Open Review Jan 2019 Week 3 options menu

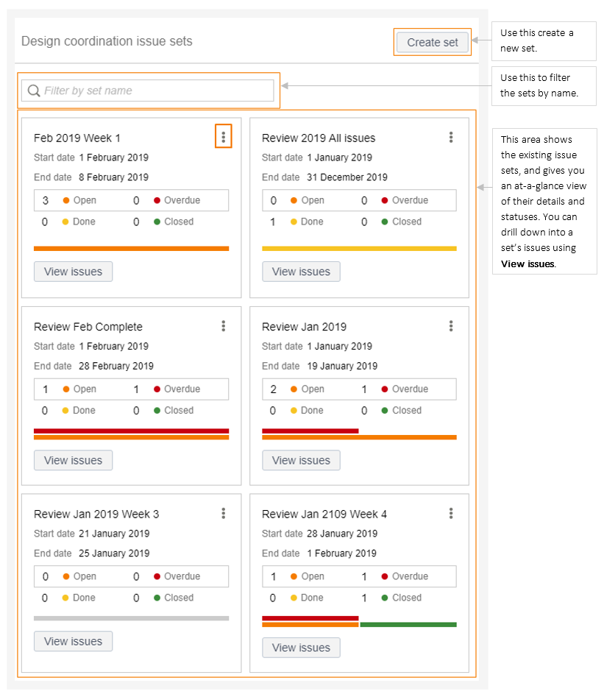point(224,513)
